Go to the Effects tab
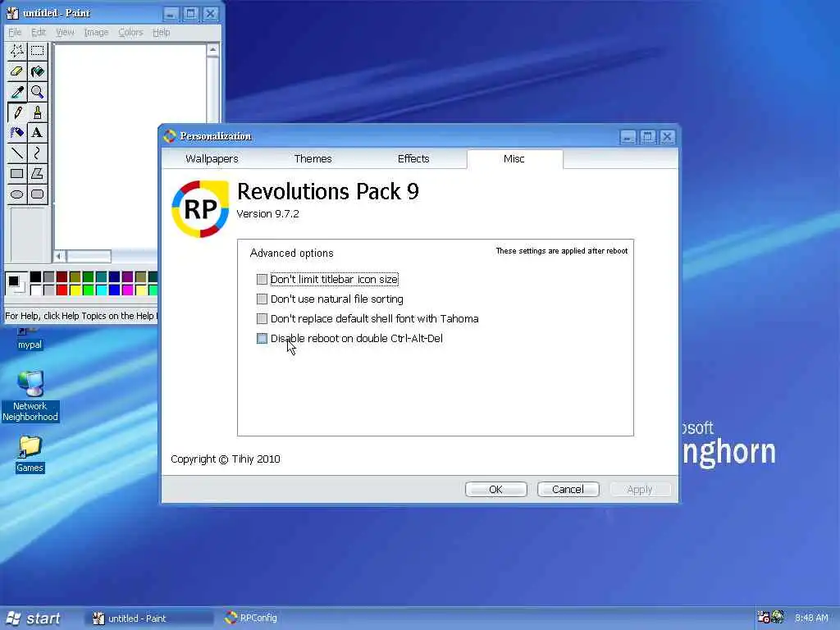840x630 pixels. point(413,158)
